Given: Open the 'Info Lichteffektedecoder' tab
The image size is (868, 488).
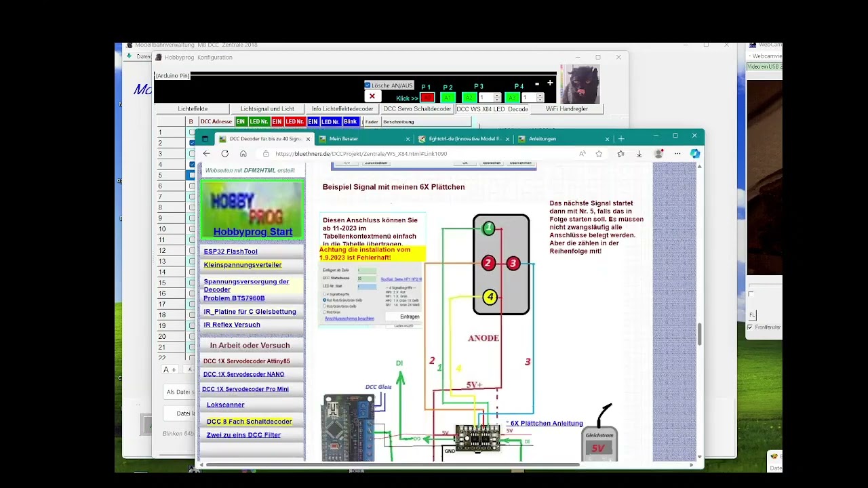Looking at the screenshot, I should [342, 109].
